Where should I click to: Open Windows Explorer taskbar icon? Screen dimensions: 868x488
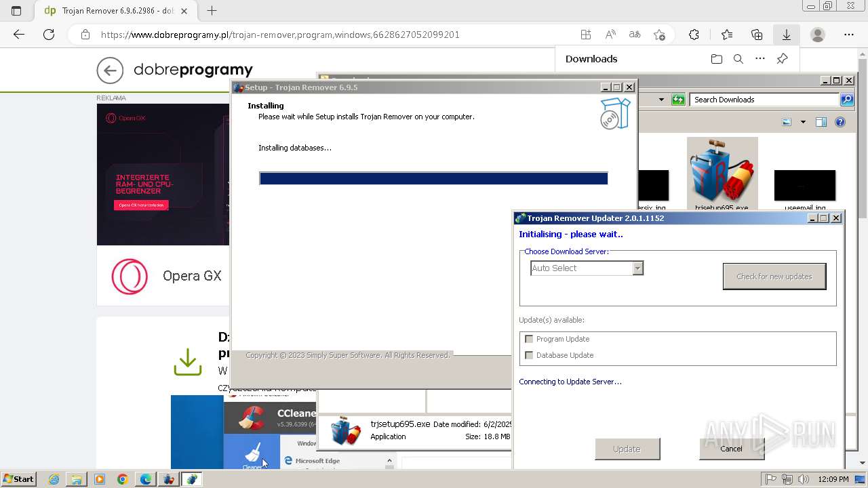point(77,479)
